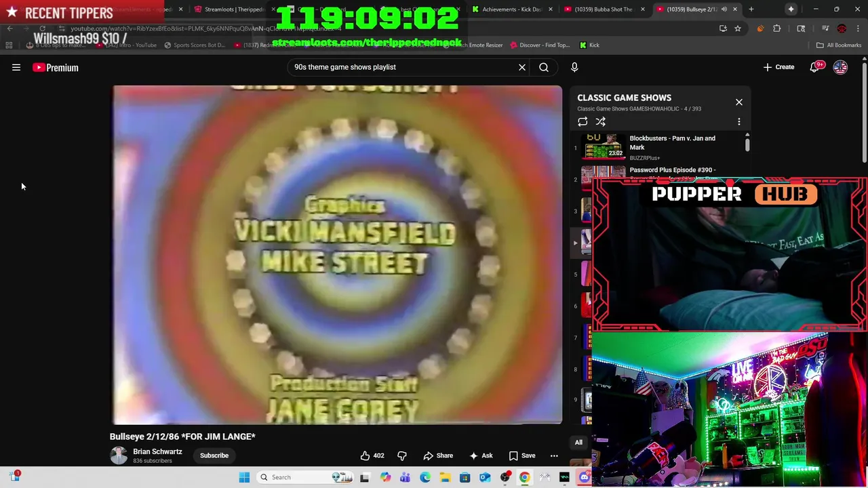This screenshot has height=488, width=868.
Task: Launch Copilot from the taskbar
Action: (x=385, y=477)
